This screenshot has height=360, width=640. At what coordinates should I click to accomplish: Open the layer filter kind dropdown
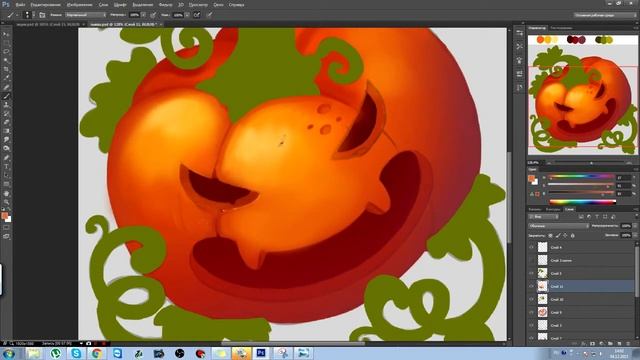(x=544, y=217)
